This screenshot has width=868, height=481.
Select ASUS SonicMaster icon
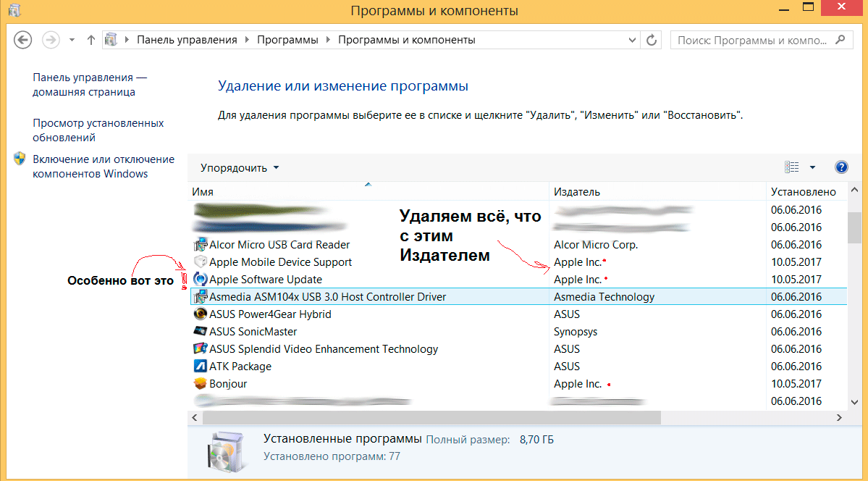pos(200,331)
